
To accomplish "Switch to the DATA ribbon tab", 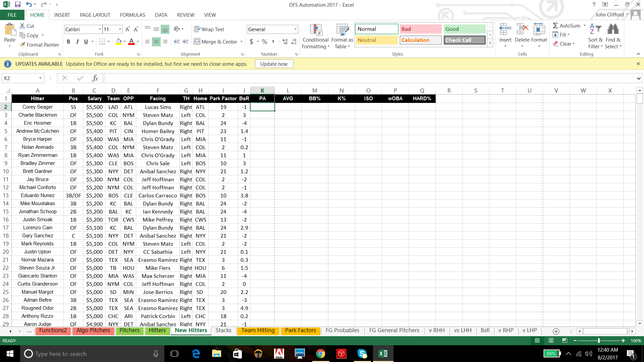I will pyautogui.click(x=161, y=15).
